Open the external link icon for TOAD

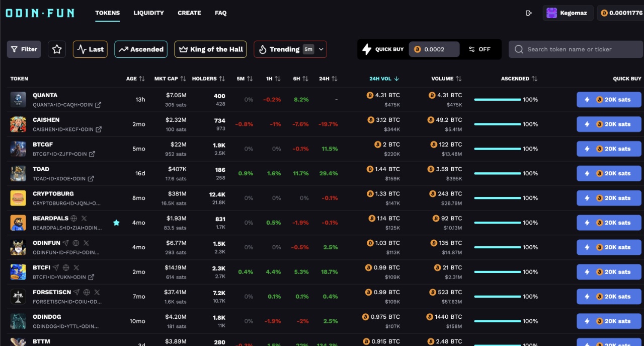click(91, 179)
